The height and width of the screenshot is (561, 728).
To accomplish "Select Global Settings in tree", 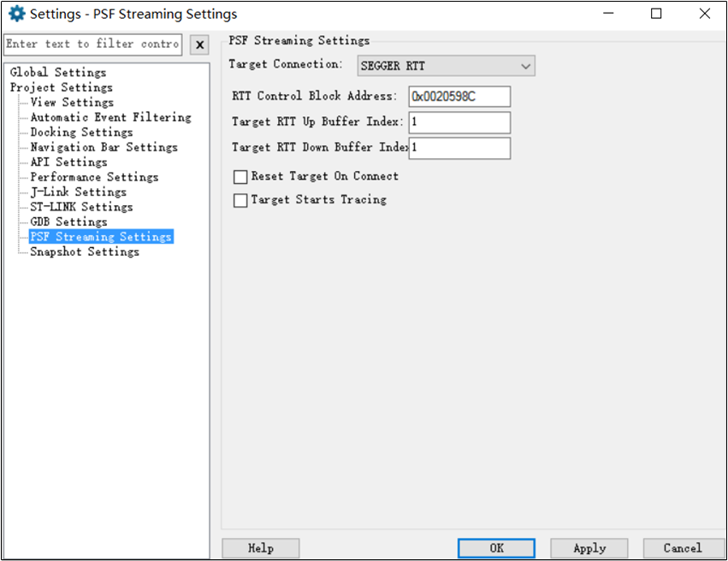I will [58, 73].
